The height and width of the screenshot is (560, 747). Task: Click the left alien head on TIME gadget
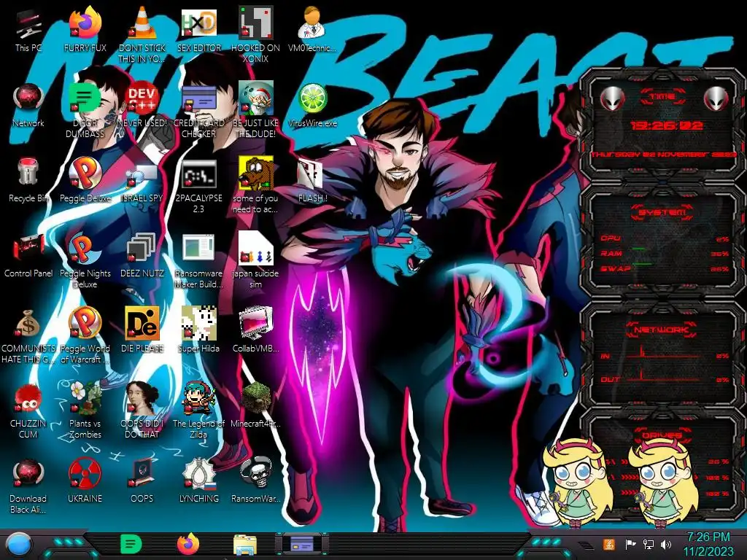pos(612,98)
